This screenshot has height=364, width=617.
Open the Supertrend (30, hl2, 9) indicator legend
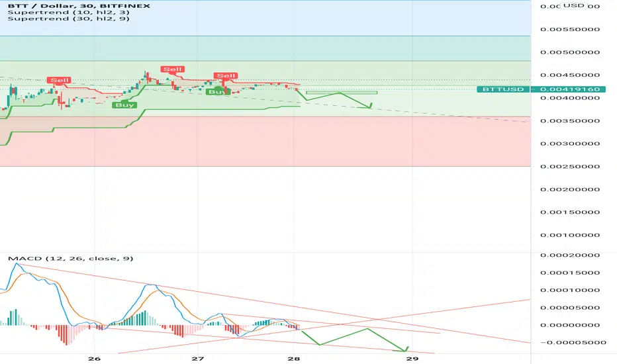pyautogui.click(x=68, y=19)
